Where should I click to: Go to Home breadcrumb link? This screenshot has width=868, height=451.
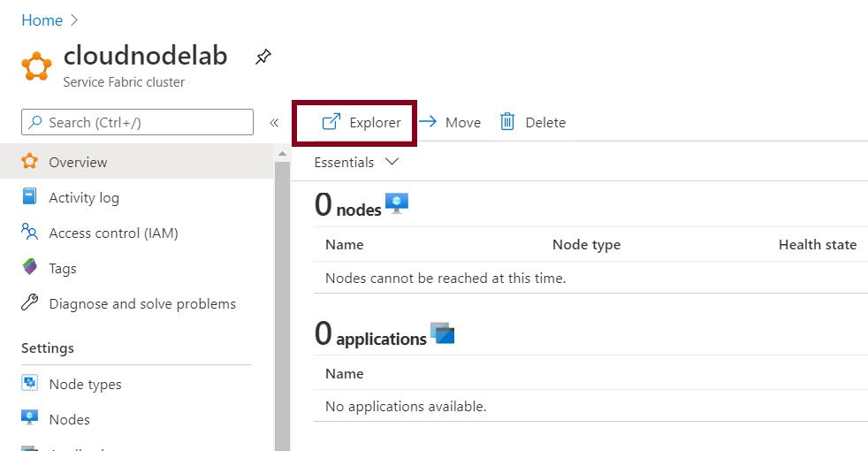click(x=42, y=20)
